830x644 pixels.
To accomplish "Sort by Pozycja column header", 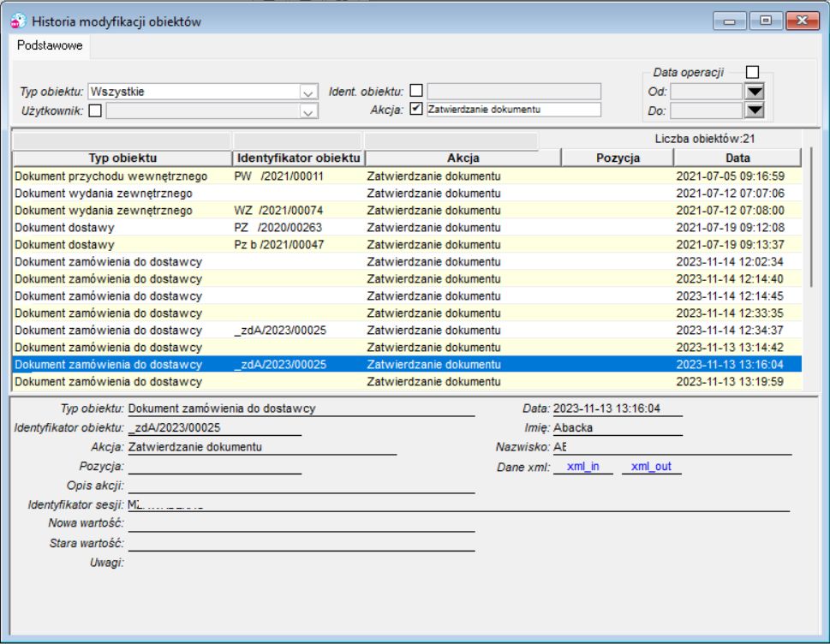I will point(618,158).
